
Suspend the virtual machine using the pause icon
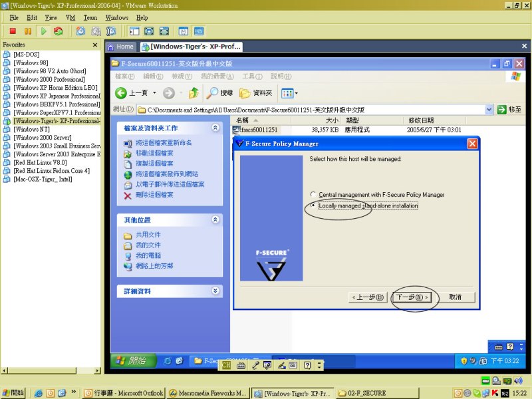[x=28, y=31]
